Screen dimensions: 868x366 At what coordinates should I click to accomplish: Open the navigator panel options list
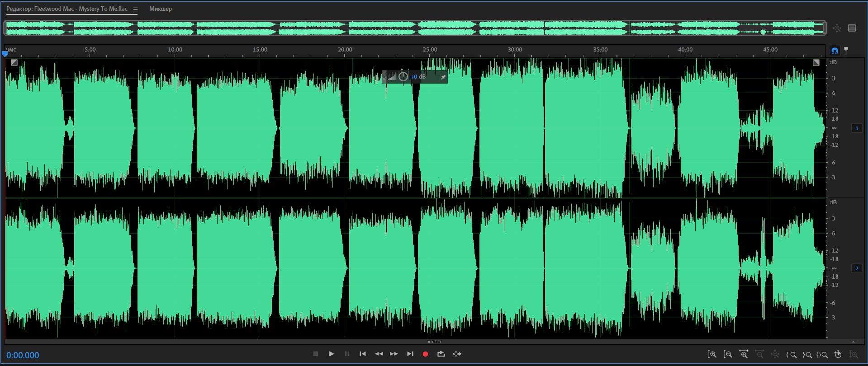click(x=852, y=28)
